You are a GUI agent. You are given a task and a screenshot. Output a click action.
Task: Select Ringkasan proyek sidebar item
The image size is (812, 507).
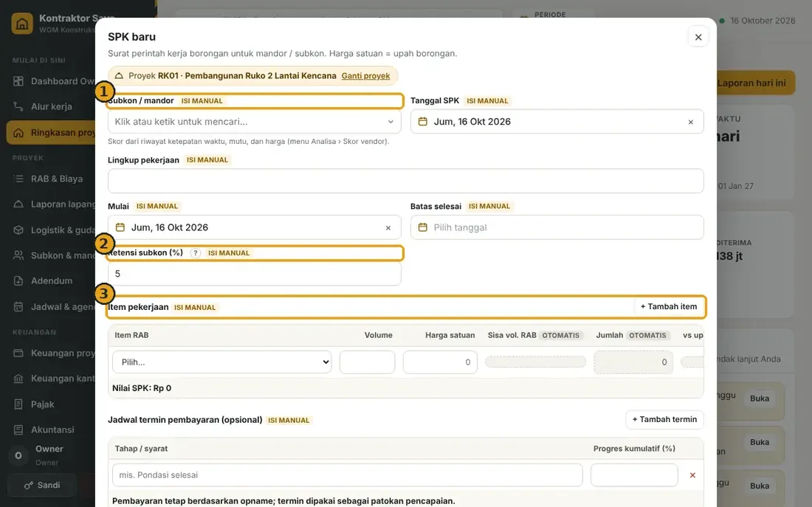pyautogui.click(x=51, y=133)
